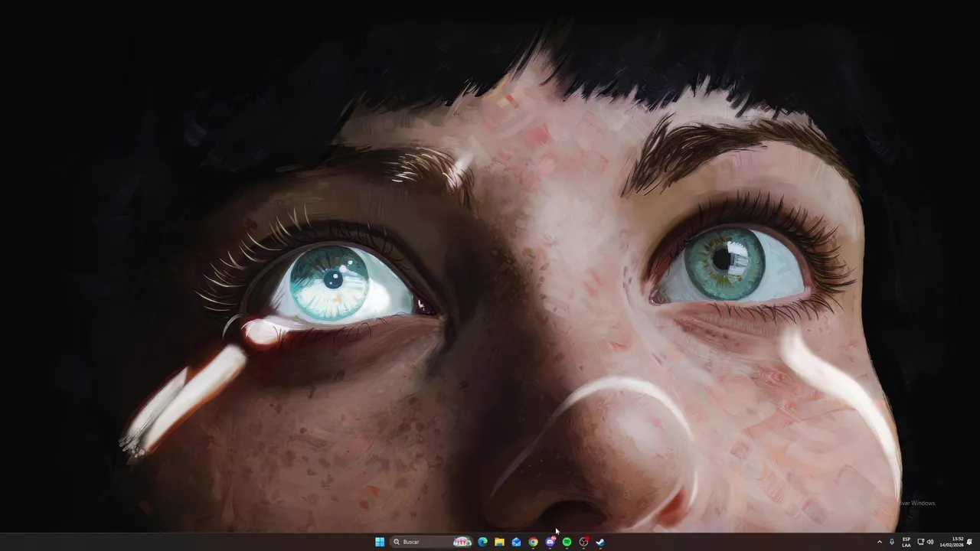Launch Google Chrome from the taskbar
The image size is (980, 551).
point(533,542)
